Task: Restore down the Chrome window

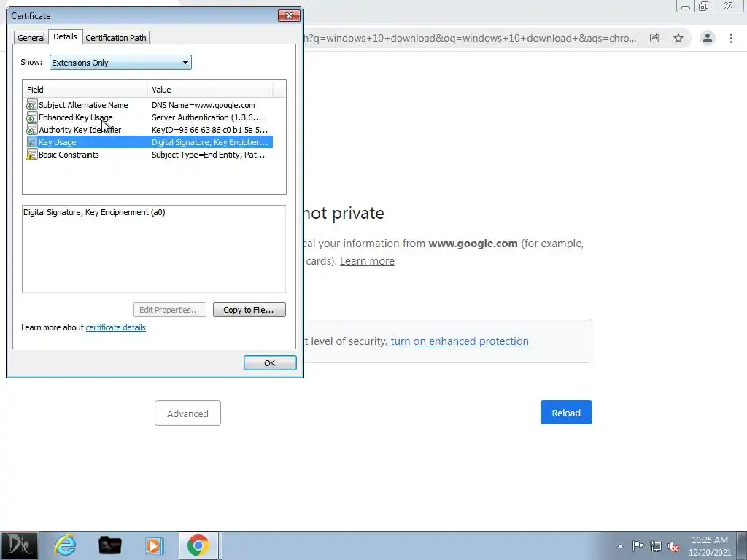Action: [x=703, y=6]
